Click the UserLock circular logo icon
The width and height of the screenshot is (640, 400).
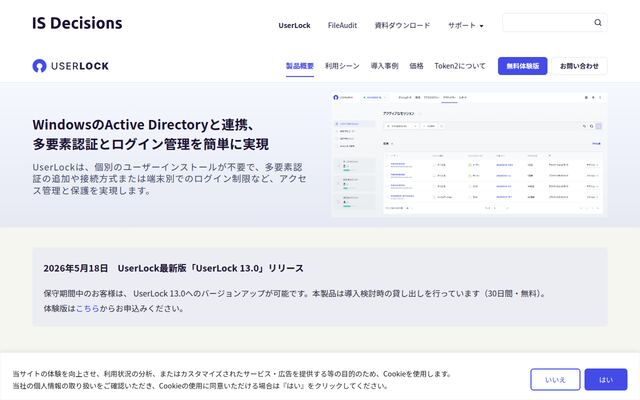(x=39, y=66)
